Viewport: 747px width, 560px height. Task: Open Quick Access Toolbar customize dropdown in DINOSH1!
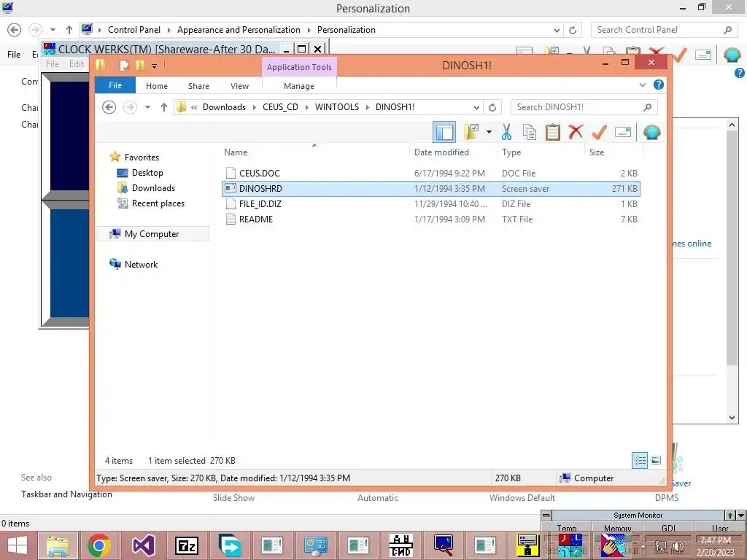click(x=155, y=66)
